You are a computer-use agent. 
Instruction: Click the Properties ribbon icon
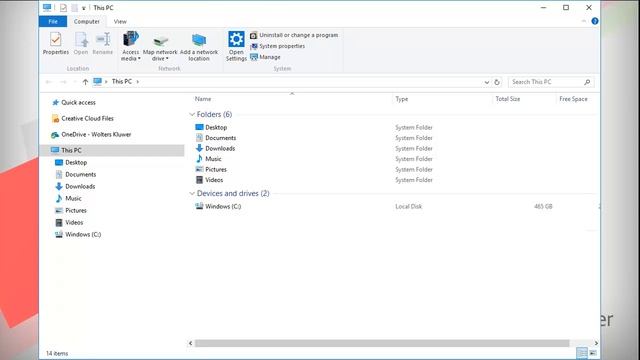(x=56, y=43)
